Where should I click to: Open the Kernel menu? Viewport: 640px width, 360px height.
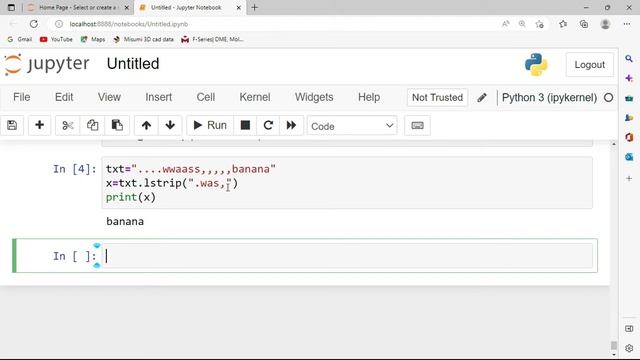click(255, 97)
